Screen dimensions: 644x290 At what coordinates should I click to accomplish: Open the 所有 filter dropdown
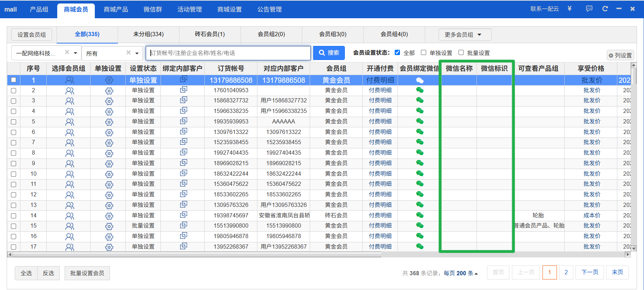[137, 53]
